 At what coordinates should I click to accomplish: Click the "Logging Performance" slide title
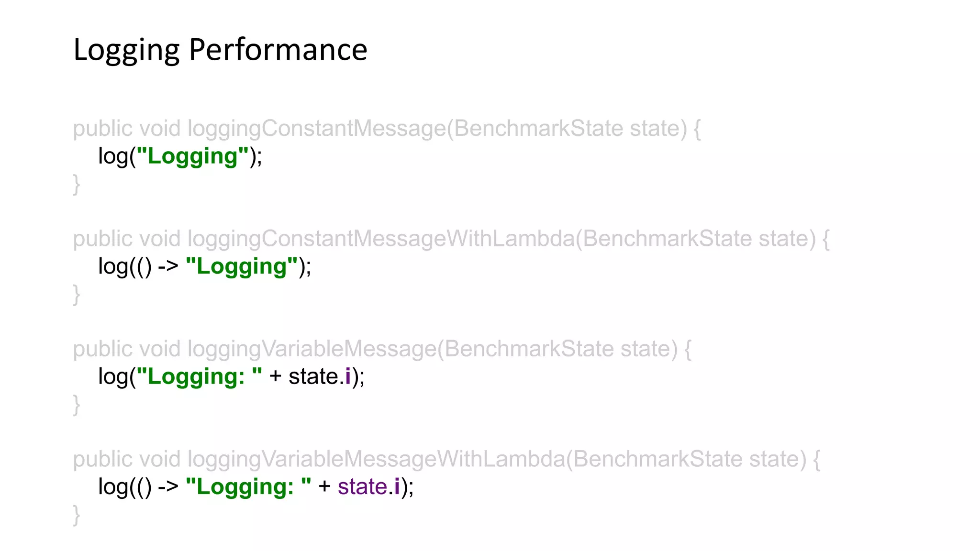tap(220, 50)
